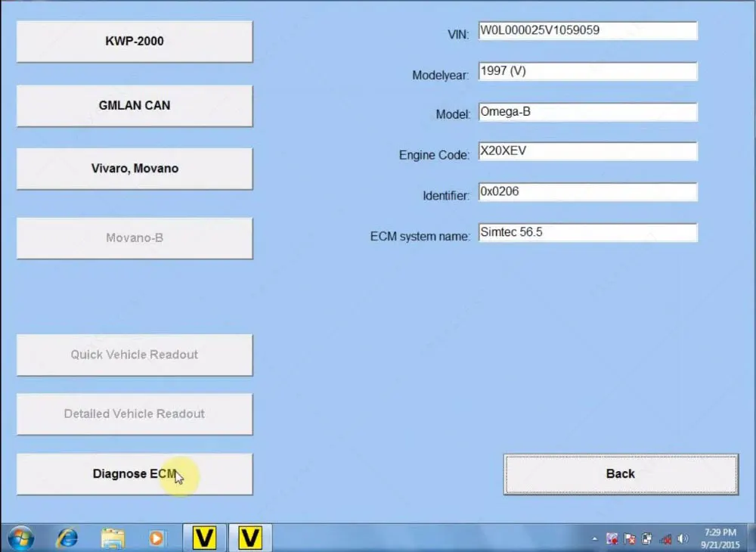Show hidden tray icons arrow
This screenshot has height=552, width=756.
594,539
